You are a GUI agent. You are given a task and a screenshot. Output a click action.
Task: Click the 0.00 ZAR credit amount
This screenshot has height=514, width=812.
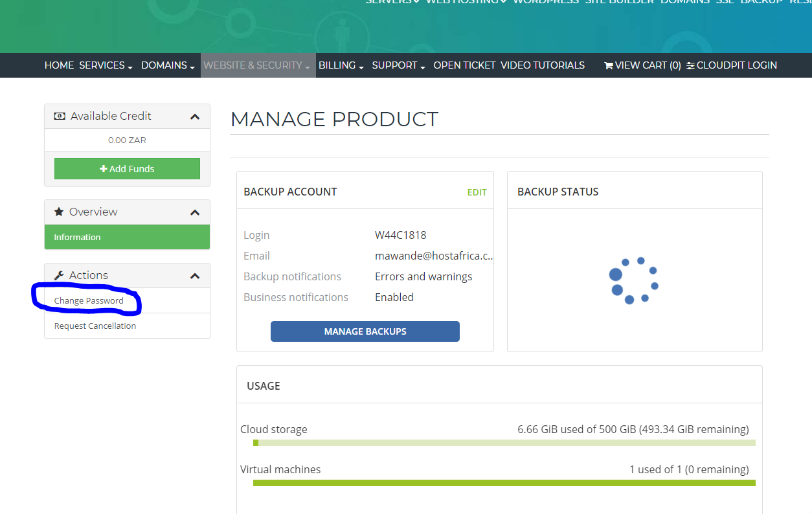point(127,140)
